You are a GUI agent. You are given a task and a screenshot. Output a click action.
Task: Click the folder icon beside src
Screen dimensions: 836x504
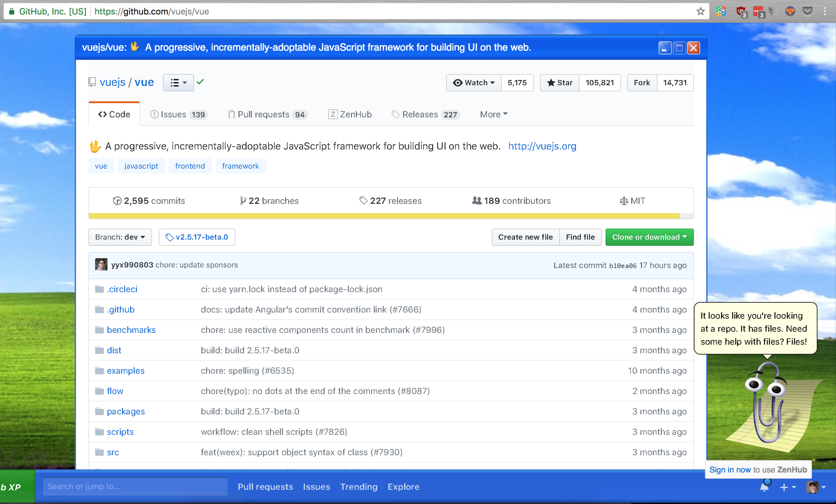coord(99,452)
